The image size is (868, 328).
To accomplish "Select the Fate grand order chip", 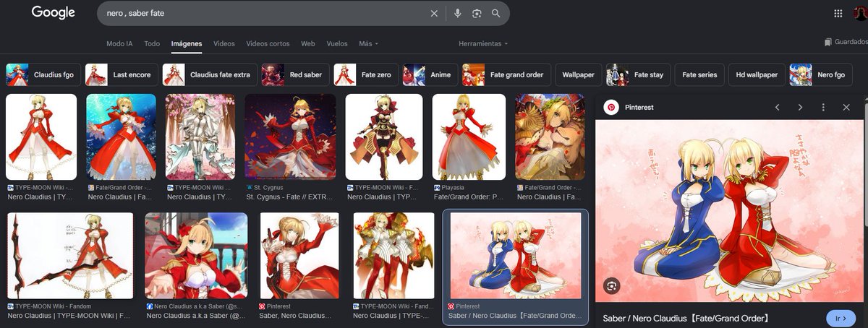I will tap(507, 74).
